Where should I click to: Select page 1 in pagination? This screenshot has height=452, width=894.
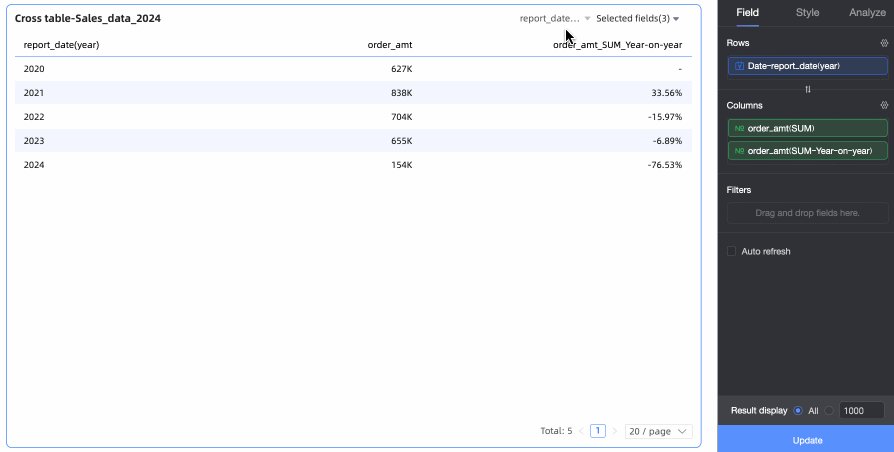pyautogui.click(x=598, y=431)
